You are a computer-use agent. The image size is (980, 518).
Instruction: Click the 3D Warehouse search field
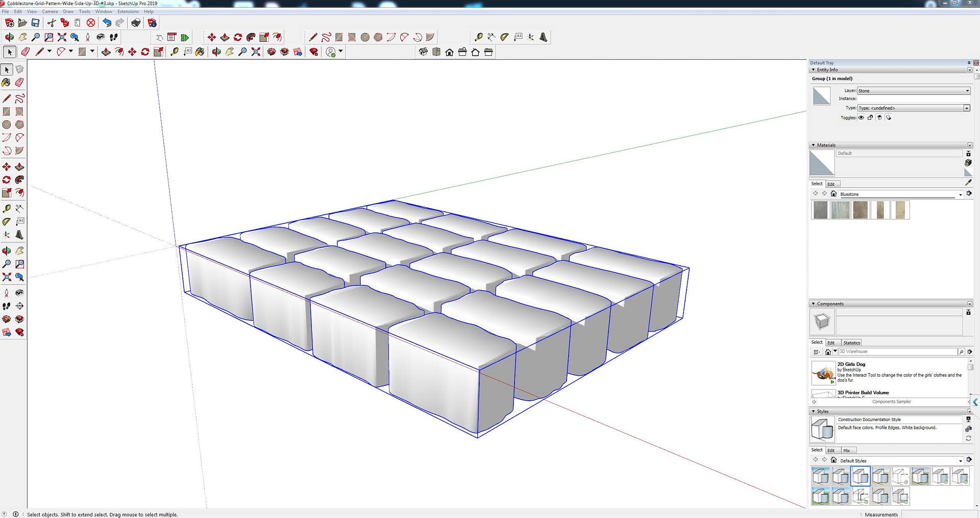(897, 352)
